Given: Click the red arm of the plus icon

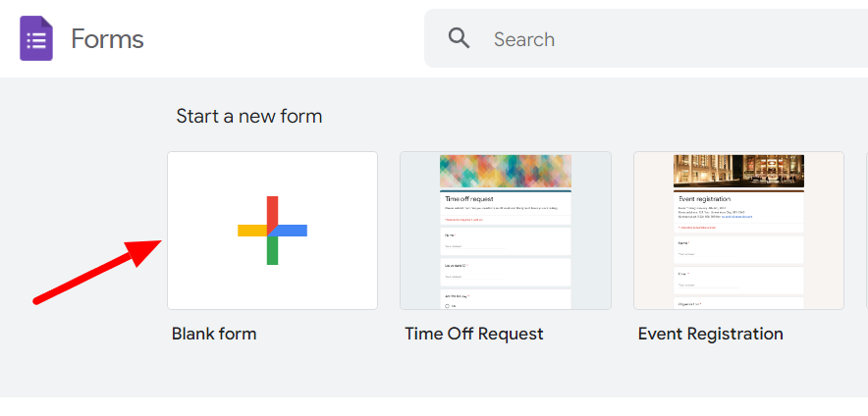Looking at the screenshot, I should (x=272, y=213).
